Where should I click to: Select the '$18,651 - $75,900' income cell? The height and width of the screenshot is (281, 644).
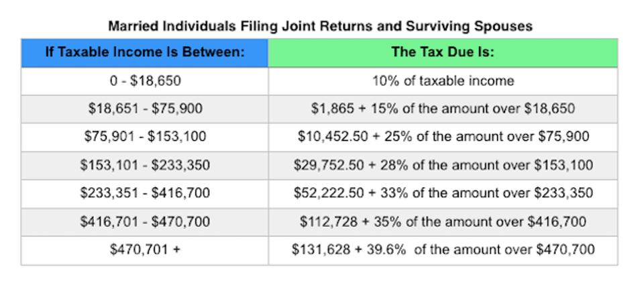click(x=145, y=109)
